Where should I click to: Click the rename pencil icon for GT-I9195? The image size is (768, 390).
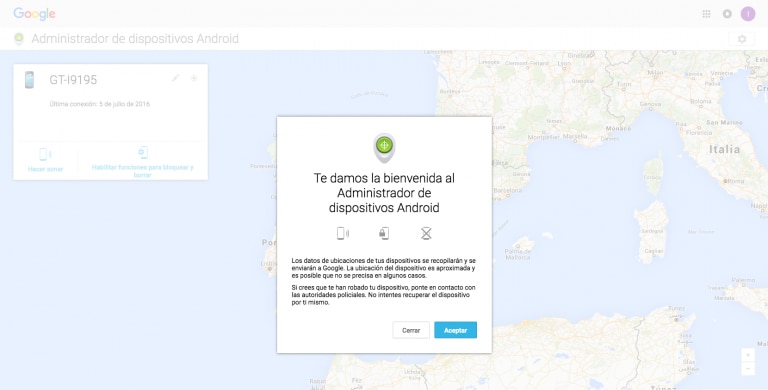coord(175,78)
